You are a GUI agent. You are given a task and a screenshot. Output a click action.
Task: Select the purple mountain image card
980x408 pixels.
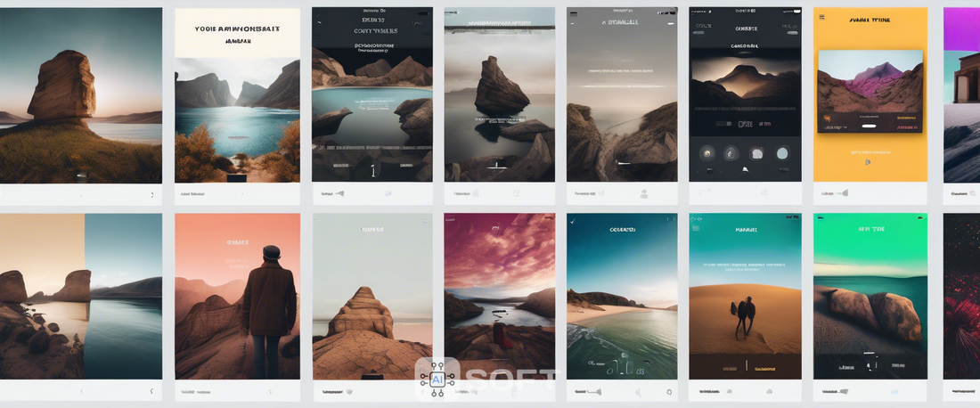tap(870, 87)
